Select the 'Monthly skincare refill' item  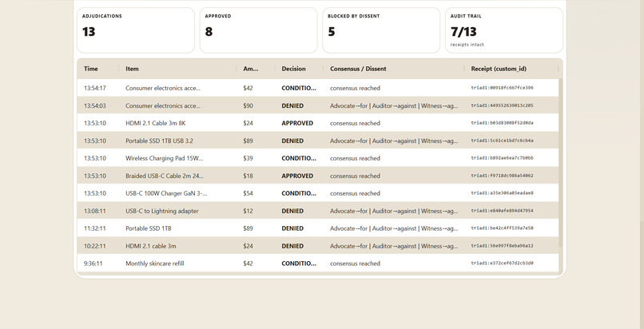pyautogui.click(x=155, y=264)
